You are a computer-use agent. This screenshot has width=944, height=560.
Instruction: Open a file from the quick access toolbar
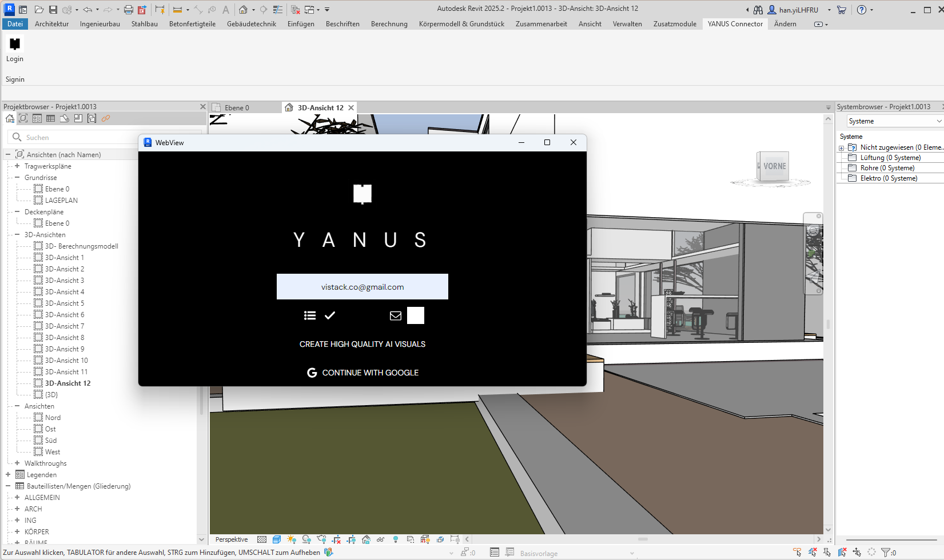[39, 10]
